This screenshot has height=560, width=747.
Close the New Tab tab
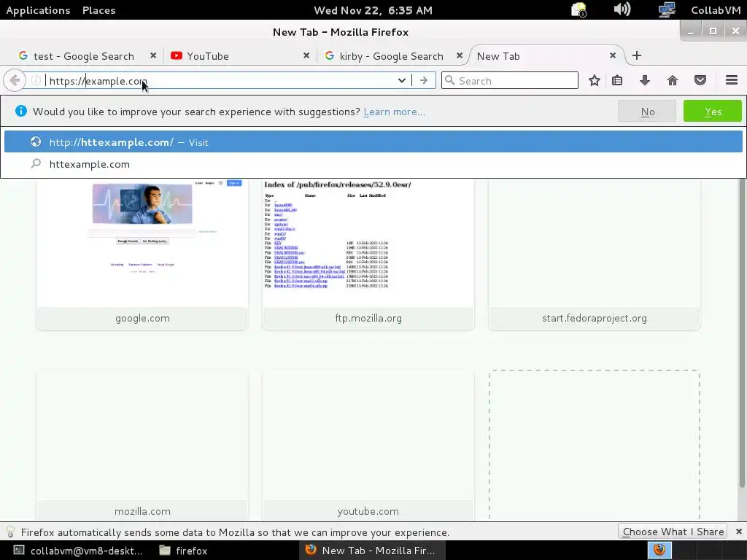click(613, 55)
